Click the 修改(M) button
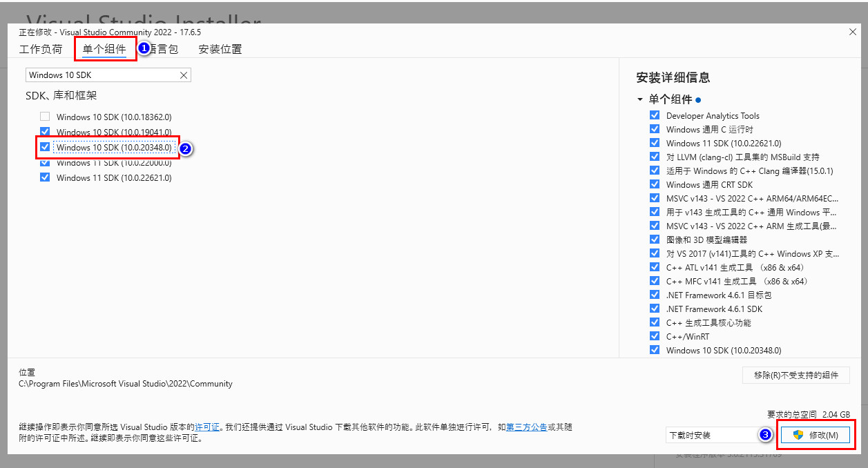868x468 pixels. (815, 435)
